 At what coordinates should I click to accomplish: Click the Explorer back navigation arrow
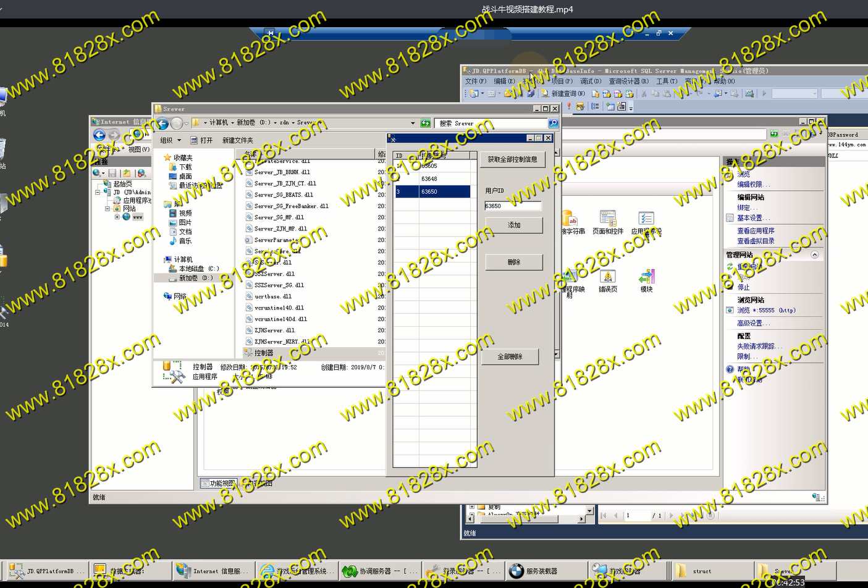(162, 124)
